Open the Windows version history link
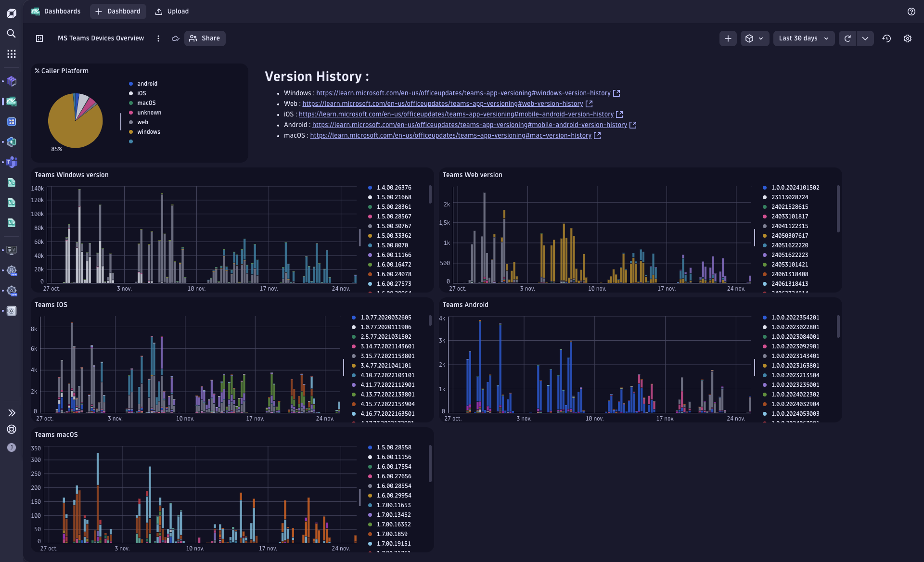924x562 pixels. click(x=463, y=93)
